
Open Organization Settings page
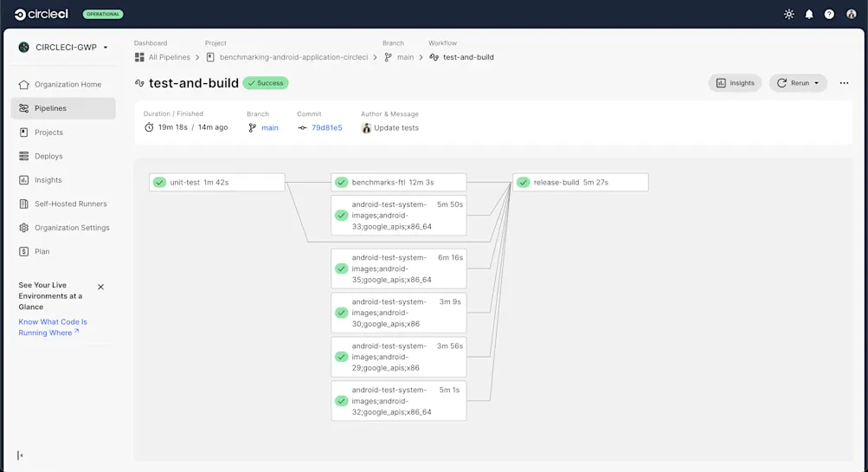click(63, 228)
